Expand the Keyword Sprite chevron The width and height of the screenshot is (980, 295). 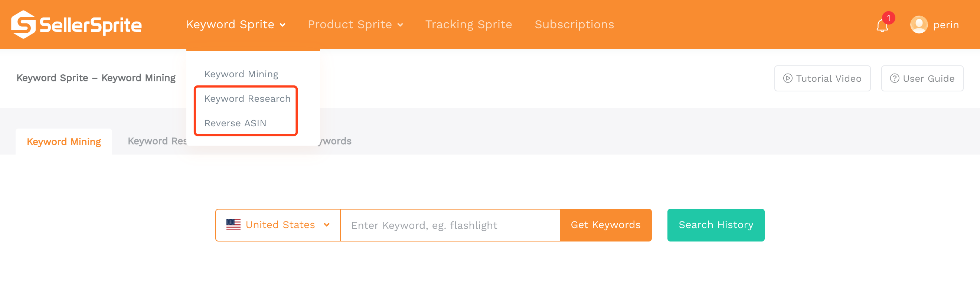tap(282, 25)
